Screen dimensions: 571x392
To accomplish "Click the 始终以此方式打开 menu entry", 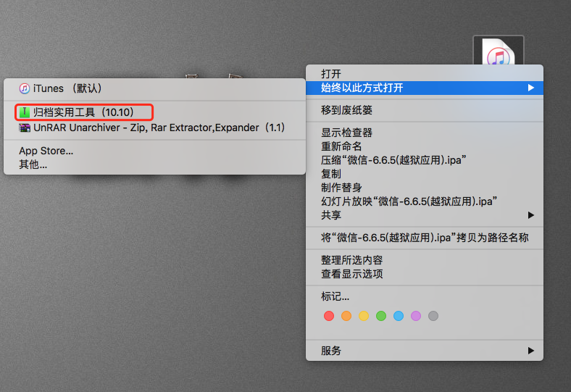I will click(x=425, y=88).
